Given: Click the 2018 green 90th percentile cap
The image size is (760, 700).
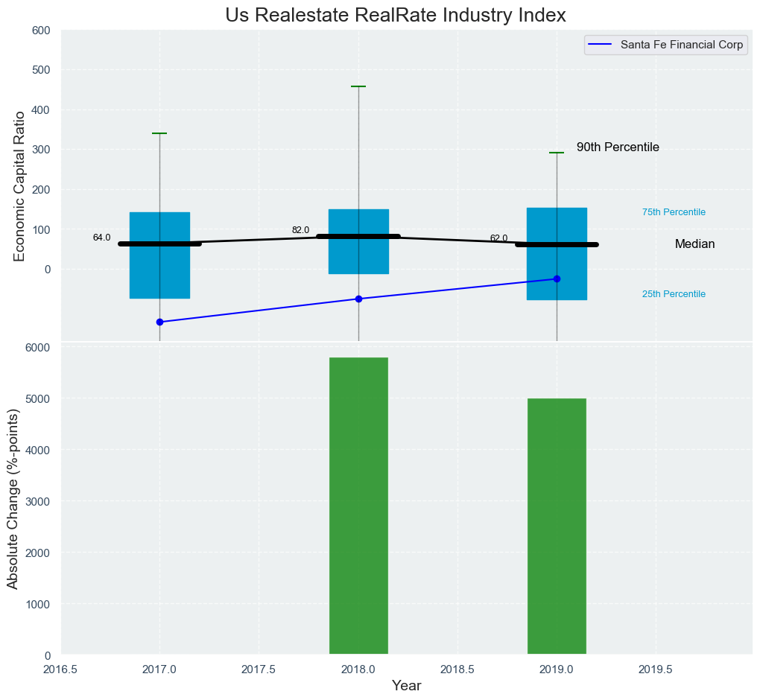Looking at the screenshot, I should (x=358, y=86).
